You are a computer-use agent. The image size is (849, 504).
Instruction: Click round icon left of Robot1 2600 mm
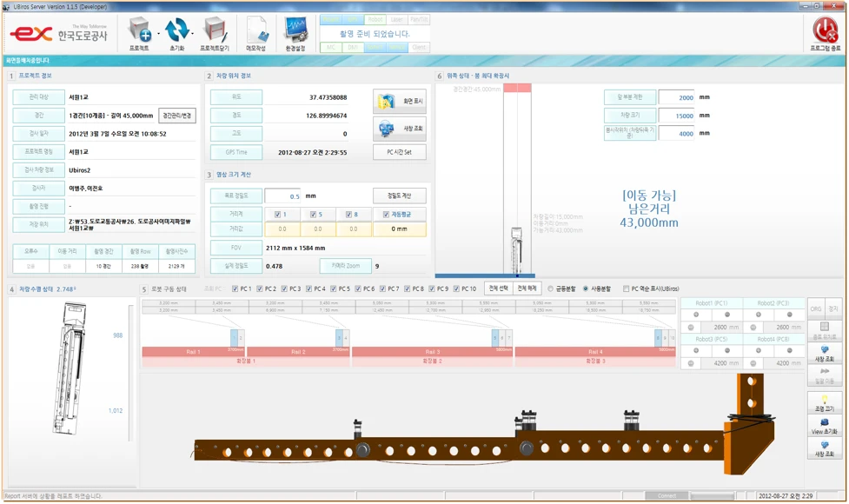(691, 328)
